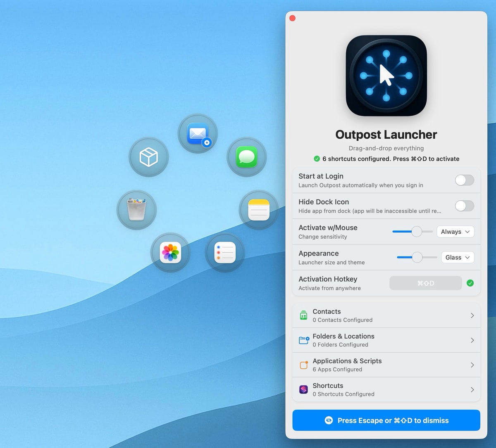Click the Trash icon in launcher
The image size is (496, 448).
pyautogui.click(x=136, y=210)
